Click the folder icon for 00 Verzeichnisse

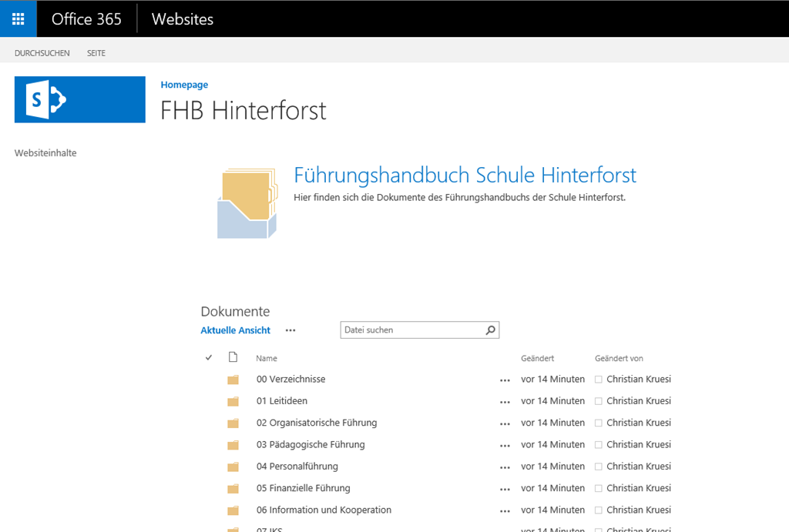233,380
